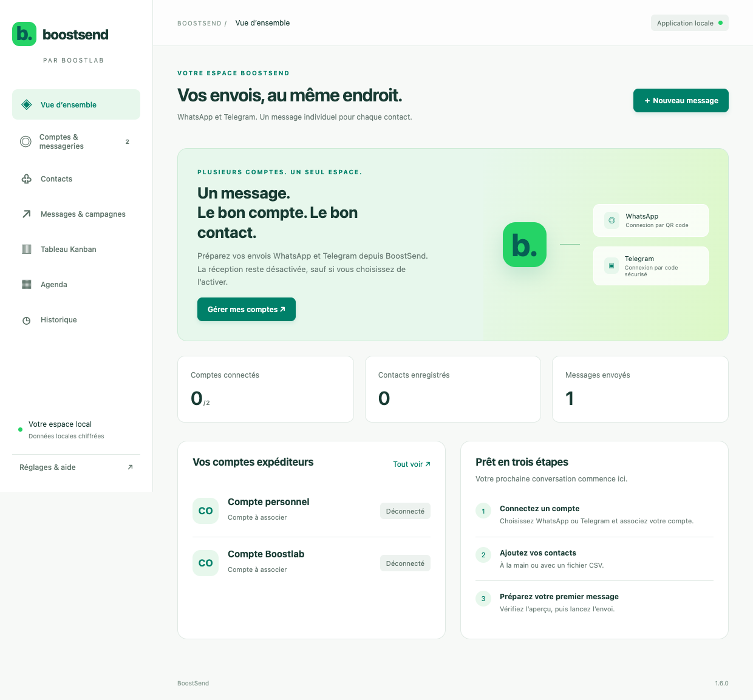Click the Application locale status badge

(689, 23)
